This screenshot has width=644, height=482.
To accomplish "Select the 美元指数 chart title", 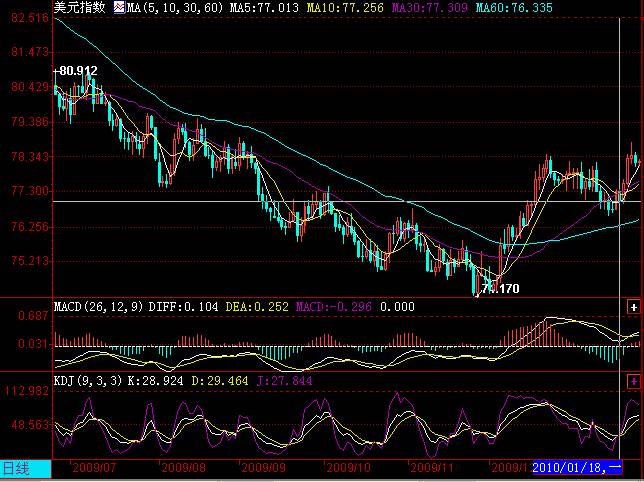I will coord(79,7).
